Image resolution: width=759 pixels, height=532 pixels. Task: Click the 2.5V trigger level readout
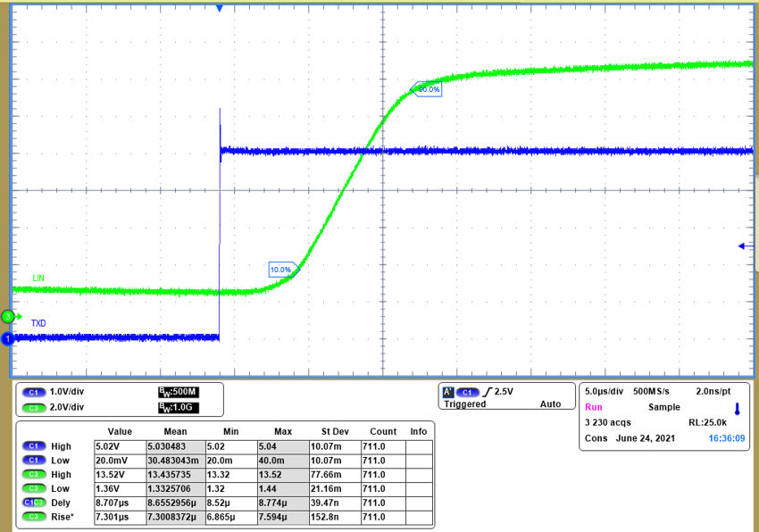[x=505, y=390]
